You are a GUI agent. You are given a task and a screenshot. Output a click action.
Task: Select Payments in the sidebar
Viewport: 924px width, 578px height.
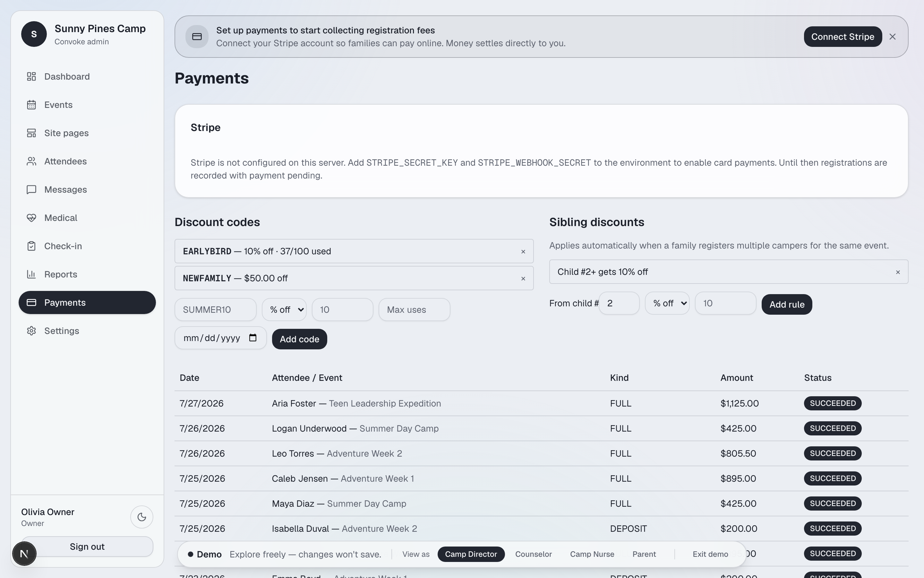[x=87, y=302]
